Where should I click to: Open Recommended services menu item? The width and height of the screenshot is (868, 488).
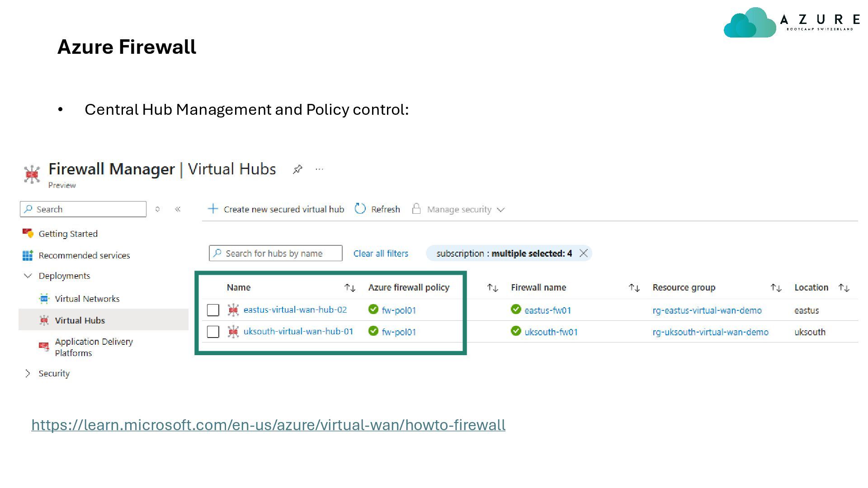click(84, 255)
